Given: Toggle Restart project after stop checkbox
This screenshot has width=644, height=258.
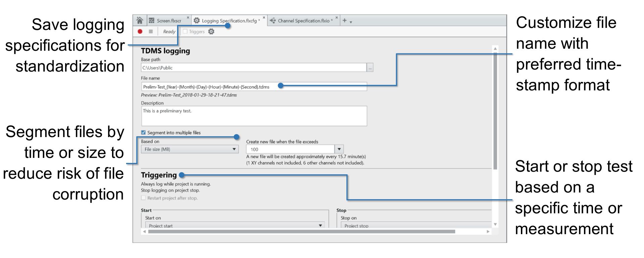Looking at the screenshot, I should (x=144, y=198).
